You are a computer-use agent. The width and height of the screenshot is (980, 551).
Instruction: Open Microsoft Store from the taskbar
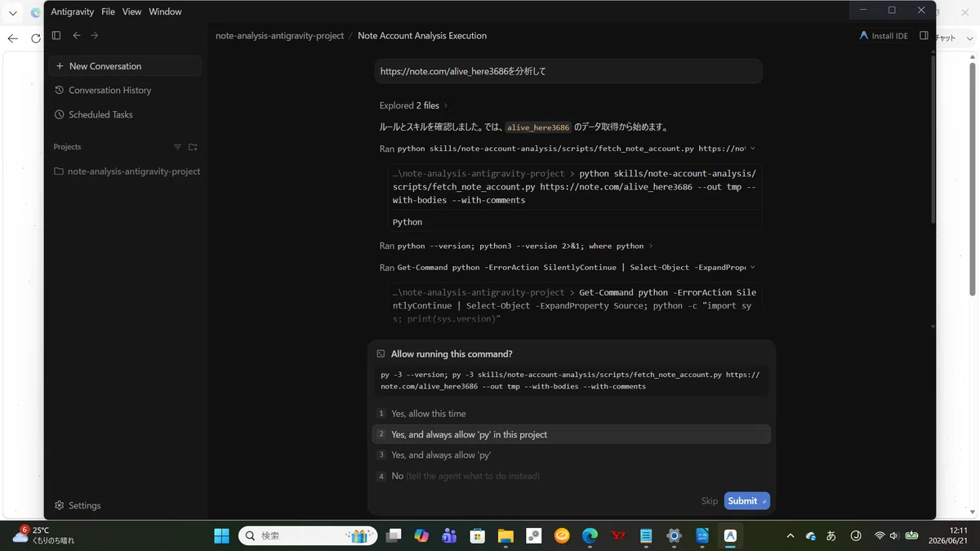point(478,535)
